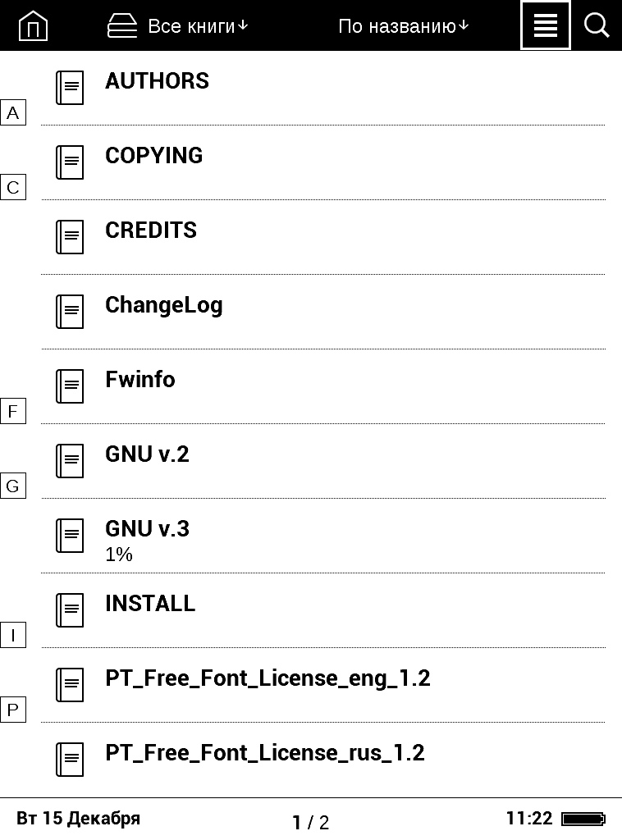Expand the 'По названию' sort dropdown
Viewport: 622px width, 840px height.
(x=404, y=25)
